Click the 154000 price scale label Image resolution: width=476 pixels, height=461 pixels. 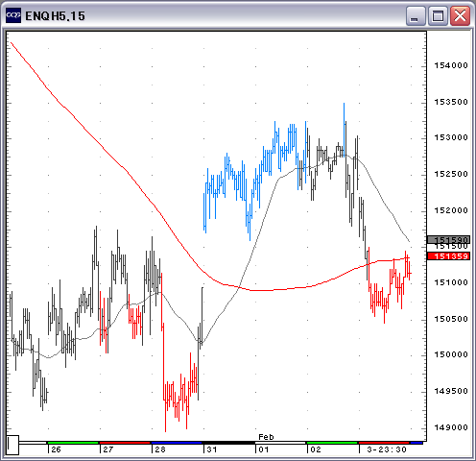[451, 65]
